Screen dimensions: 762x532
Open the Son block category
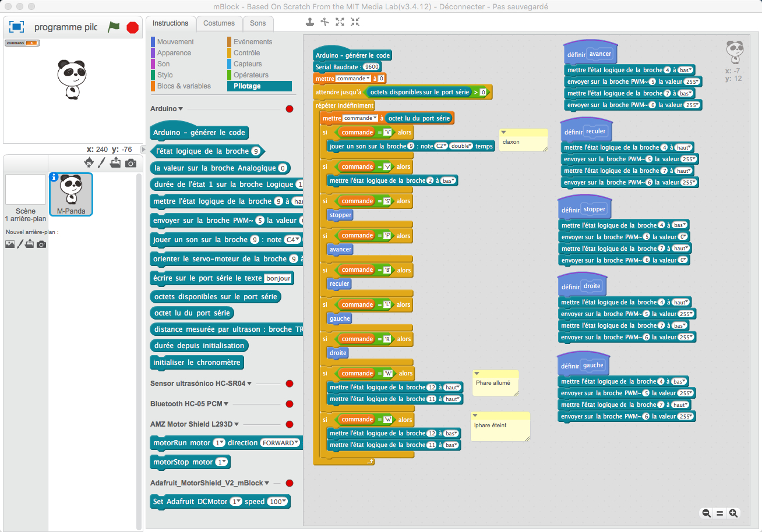[x=164, y=64]
